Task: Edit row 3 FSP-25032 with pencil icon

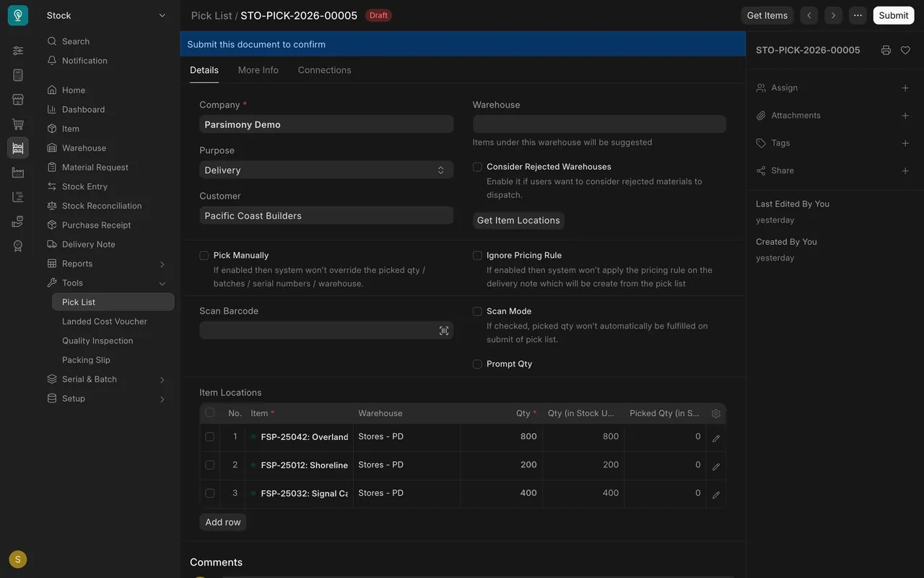Action: (716, 495)
